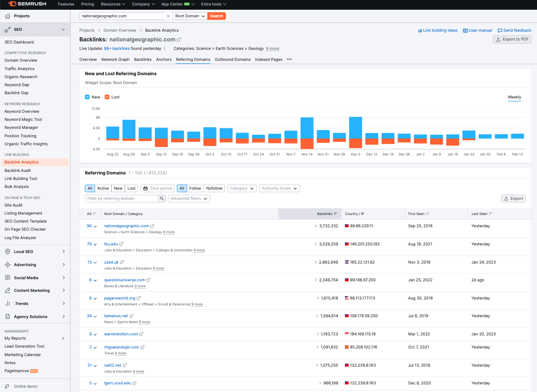This screenshot has height=392, width=537.
Task: Click the Filter by referring domain field
Action: [x=122, y=199]
